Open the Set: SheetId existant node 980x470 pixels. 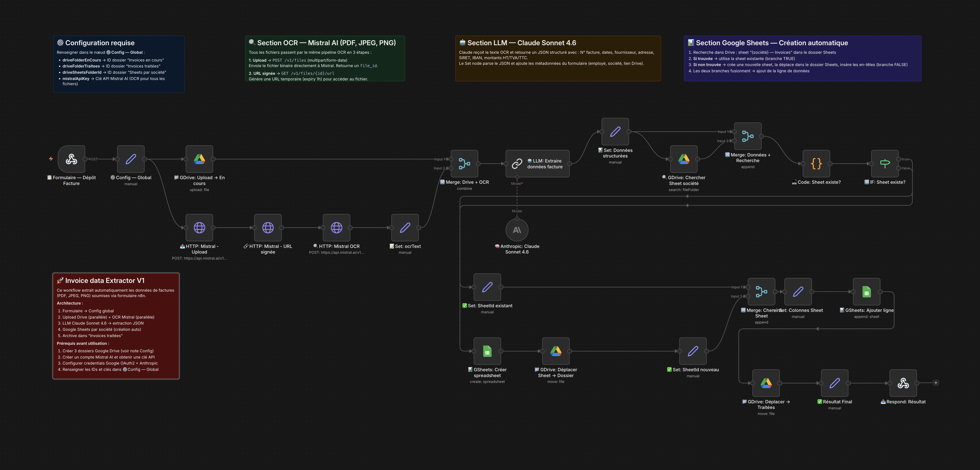point(487,287)
